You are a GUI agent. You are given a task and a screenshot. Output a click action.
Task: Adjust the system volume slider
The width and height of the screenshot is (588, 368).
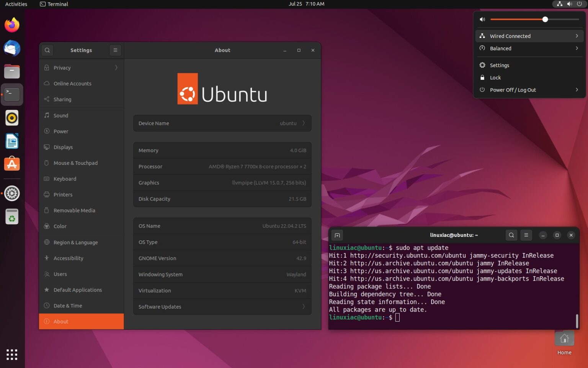click(x=545, y=19)
